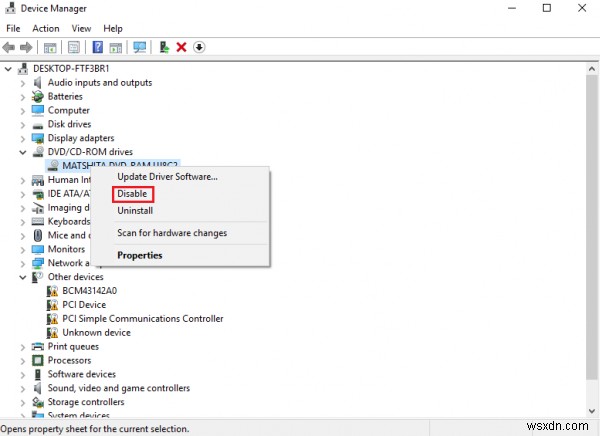Click the Back arrow toolbar icon
Image resolution: width=600 pixels, height=436 pixels.
pos(8,47)
